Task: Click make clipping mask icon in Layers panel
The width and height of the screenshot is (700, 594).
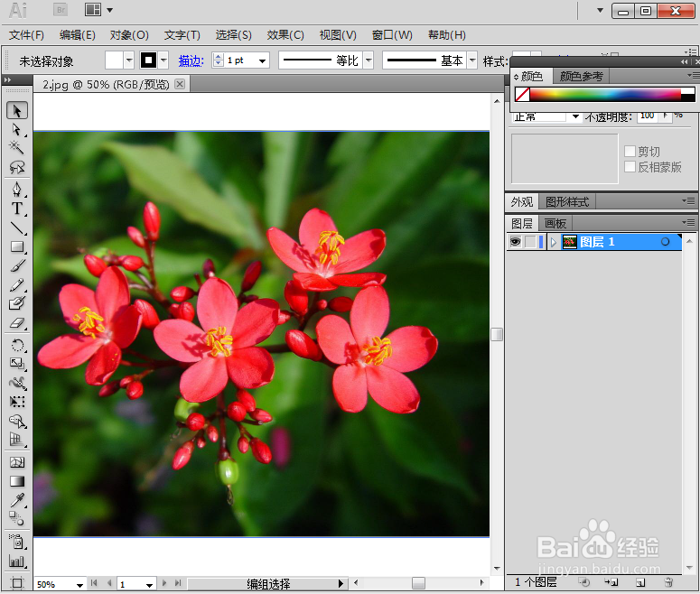Action: point(583,582)
